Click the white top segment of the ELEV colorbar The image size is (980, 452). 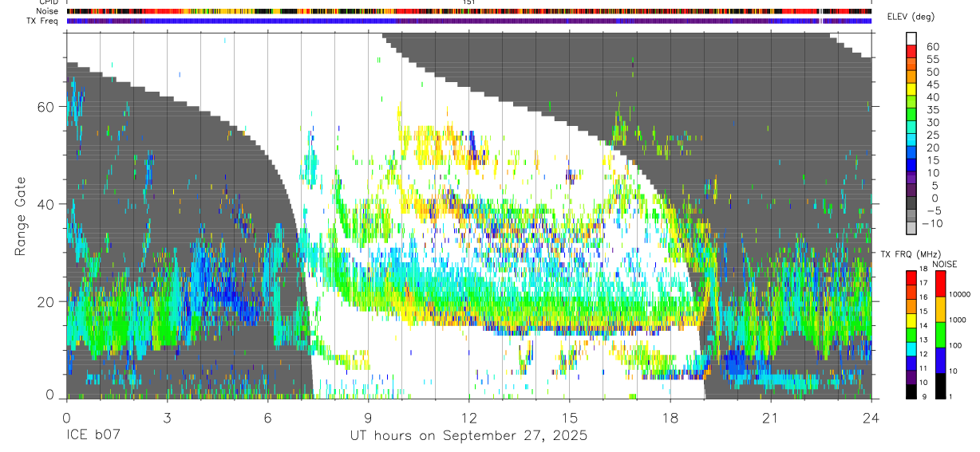pyautogui.click(x=911, y=38)
